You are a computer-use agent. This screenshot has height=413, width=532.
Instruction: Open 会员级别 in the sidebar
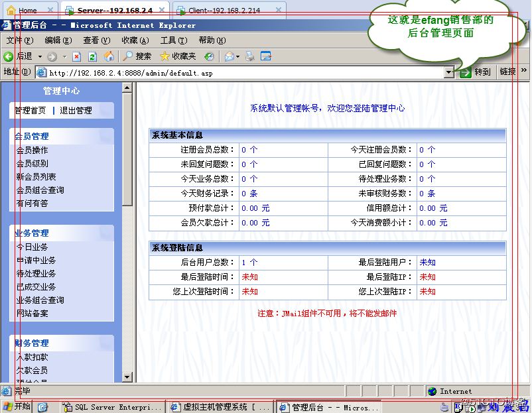(x=32, y=164)
